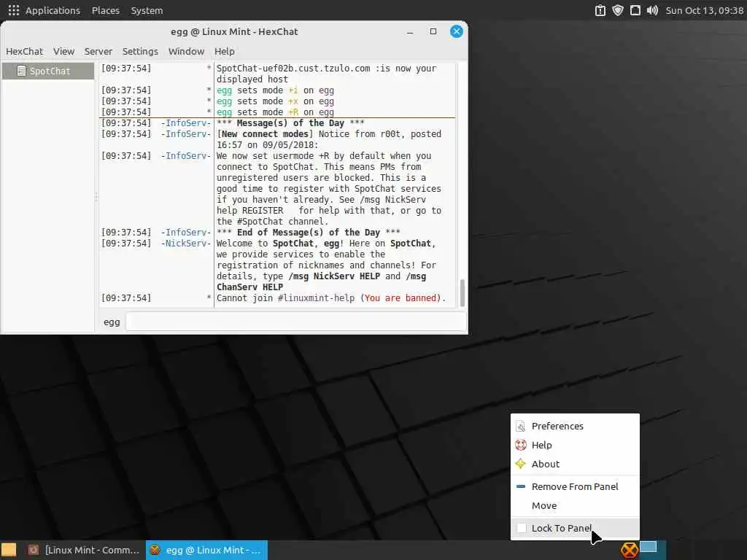Click the wired network tray icon
The image size is (747, 560).
pos(635,10)
